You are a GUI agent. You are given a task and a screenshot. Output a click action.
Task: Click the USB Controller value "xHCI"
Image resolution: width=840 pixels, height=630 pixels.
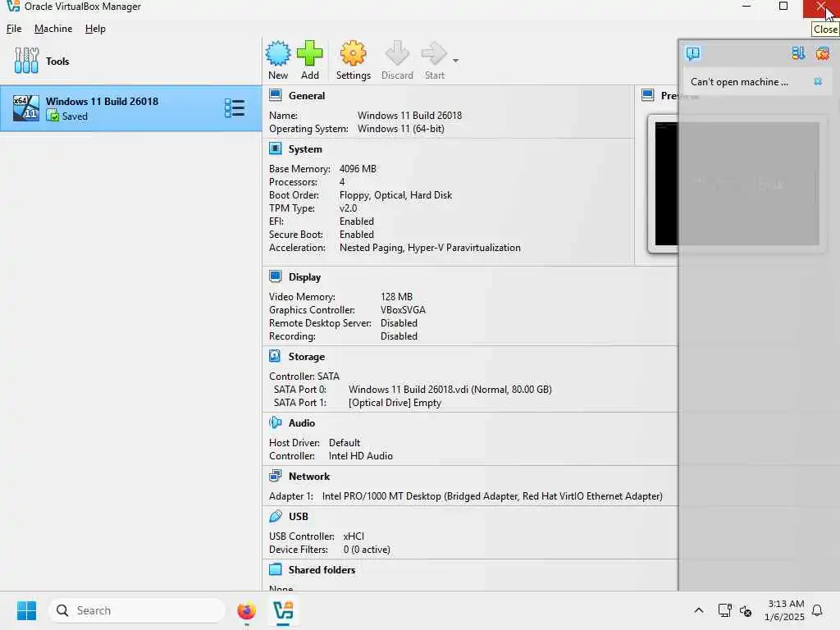click(354, 536)
